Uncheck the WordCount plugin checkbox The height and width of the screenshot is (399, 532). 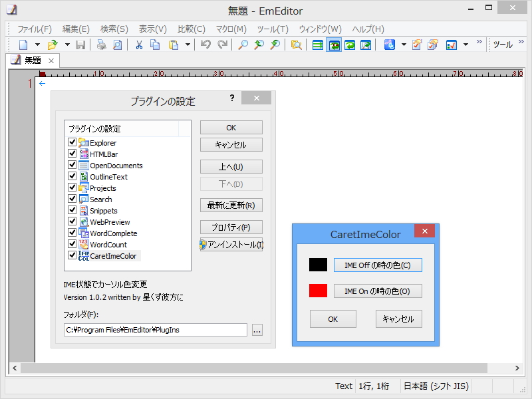coord(72,243)
